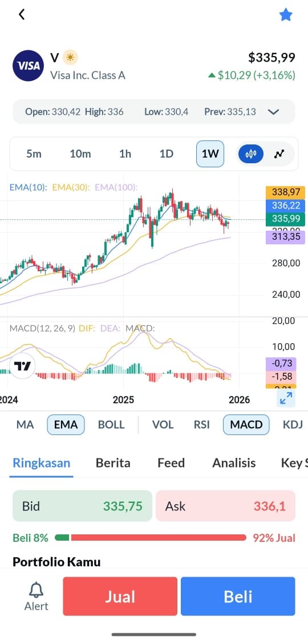Tap the blue Beli button
This screenshot has width=308, height=644.
[x=238, y=597]
